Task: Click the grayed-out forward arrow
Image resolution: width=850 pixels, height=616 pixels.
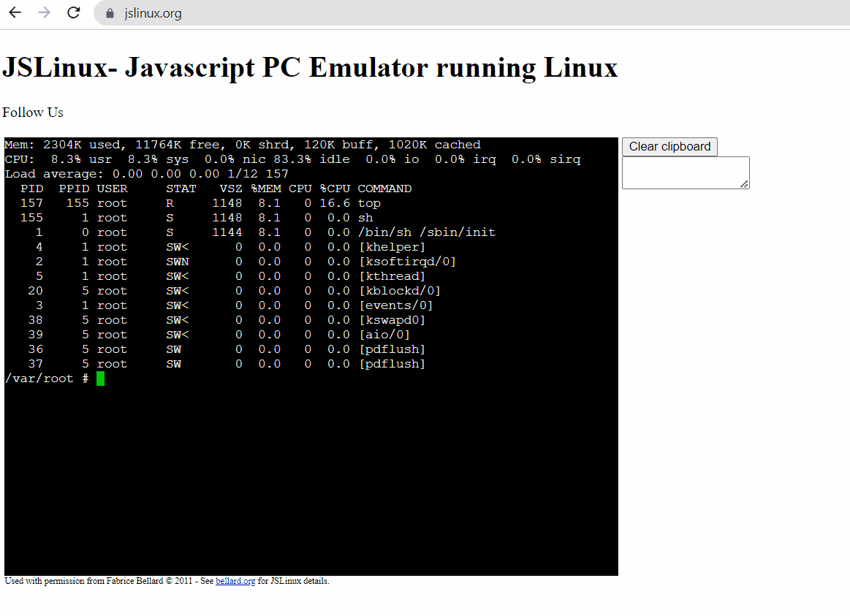Action: coord(44,12)
